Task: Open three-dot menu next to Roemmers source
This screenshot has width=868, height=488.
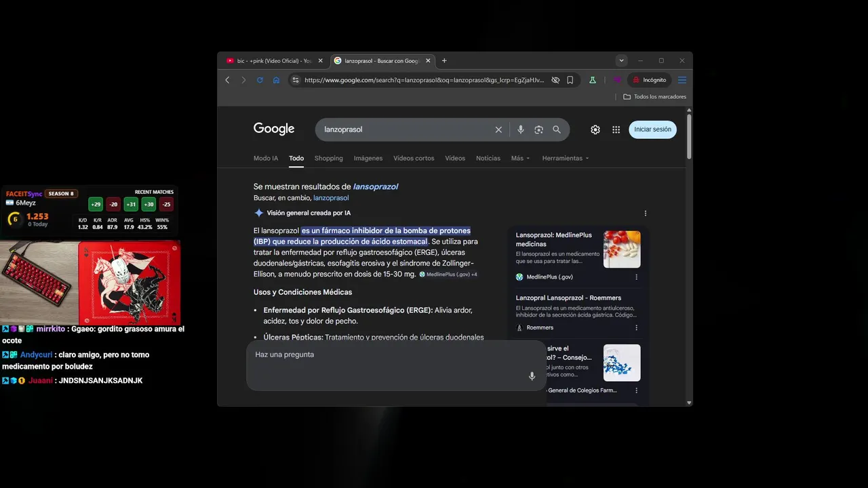Action: [x=636, y=327]
